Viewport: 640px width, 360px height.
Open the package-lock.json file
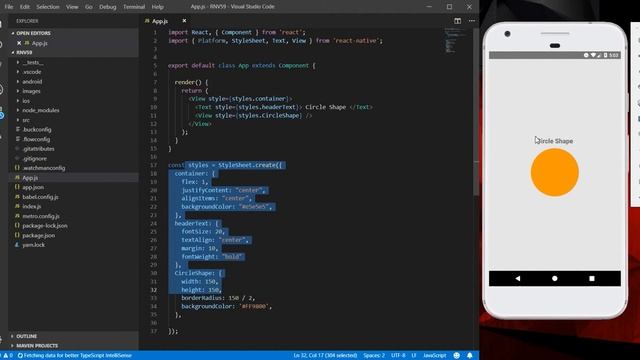pyautogui.click(x=45, y=225)
